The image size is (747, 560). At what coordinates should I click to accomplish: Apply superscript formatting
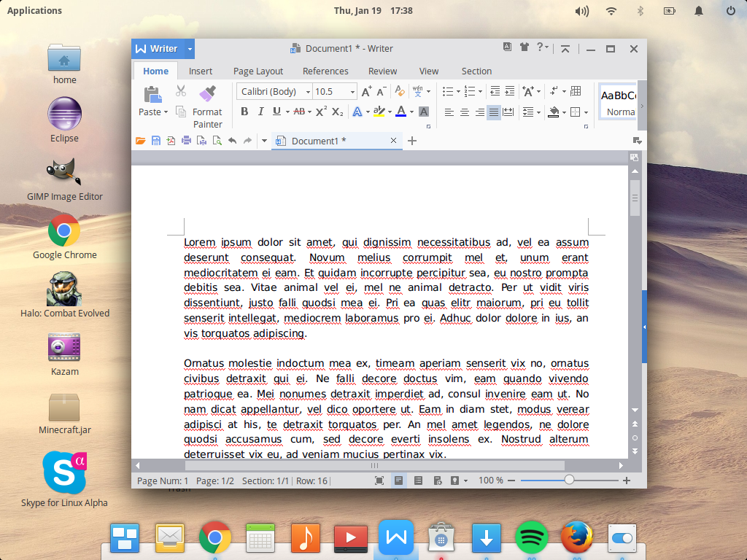click(x=321, y=112)
